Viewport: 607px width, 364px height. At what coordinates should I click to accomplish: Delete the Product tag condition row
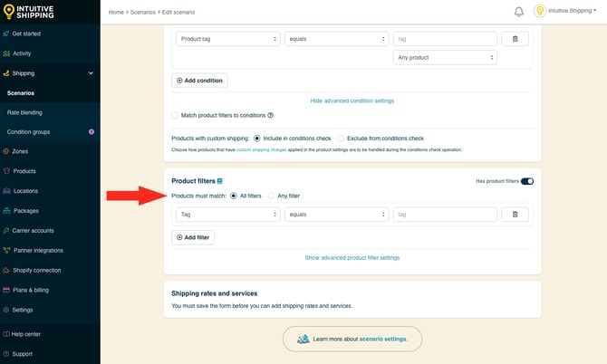515,39
